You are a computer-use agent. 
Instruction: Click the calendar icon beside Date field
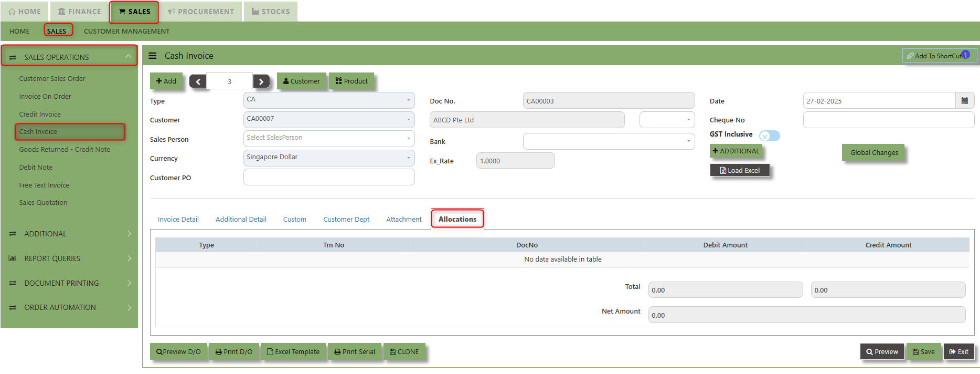[964, 101]
